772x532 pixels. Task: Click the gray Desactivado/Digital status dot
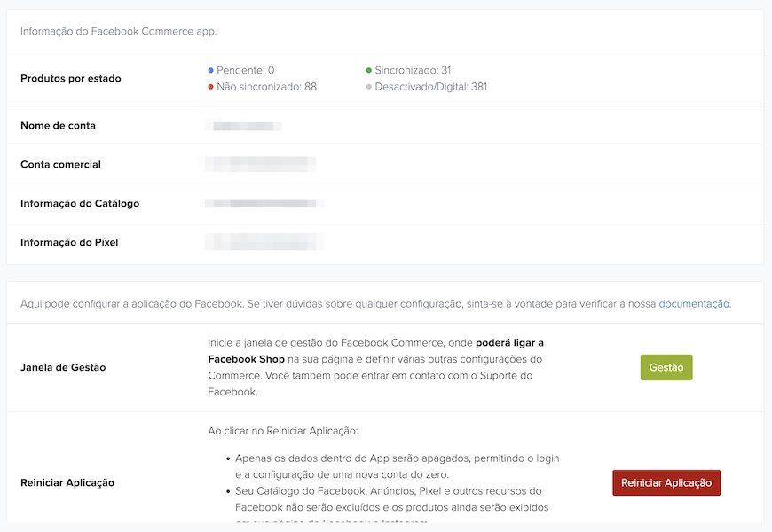click(x=368, y=87)
